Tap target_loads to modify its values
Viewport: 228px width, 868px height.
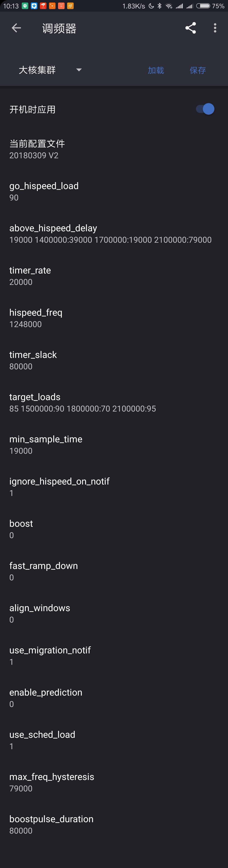35,402
